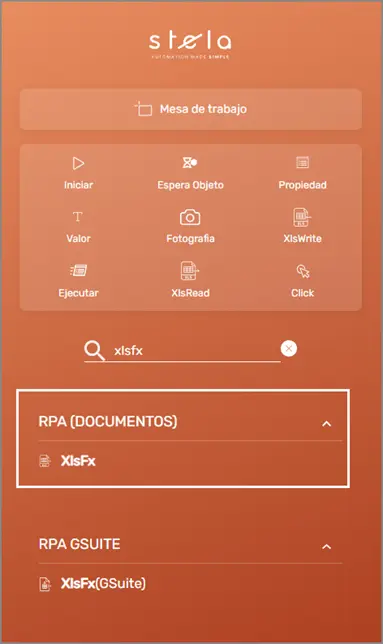This screenshot has height=644, width=383.
Task: Click the Propiedad label
Action: [303, 185]
